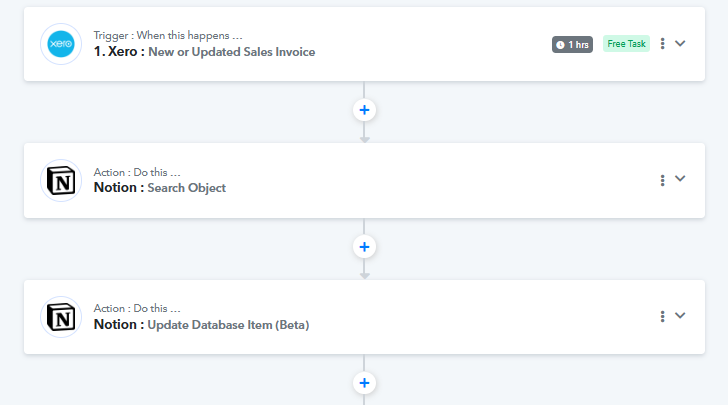Click the Free Task badge
This screenshot has height=405, width=728.
[x=626, y=44]
